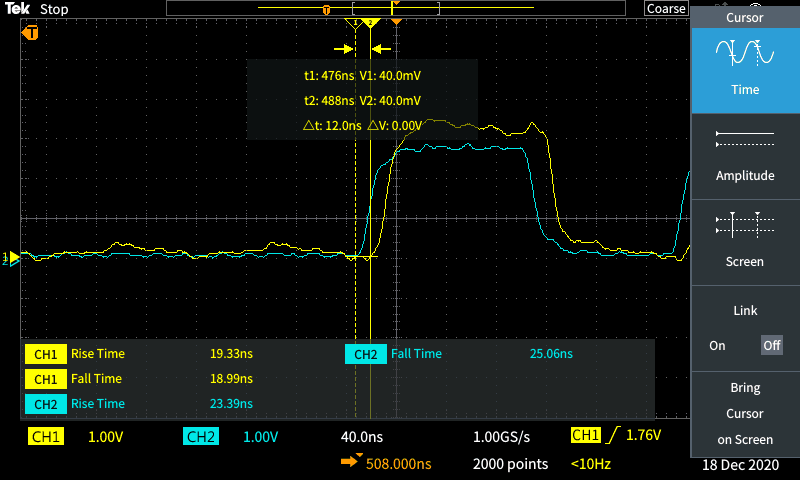The image size is (800, 480).
Task: Click the orange horizontal delay arrow icon
Action: tap(350, 463)
